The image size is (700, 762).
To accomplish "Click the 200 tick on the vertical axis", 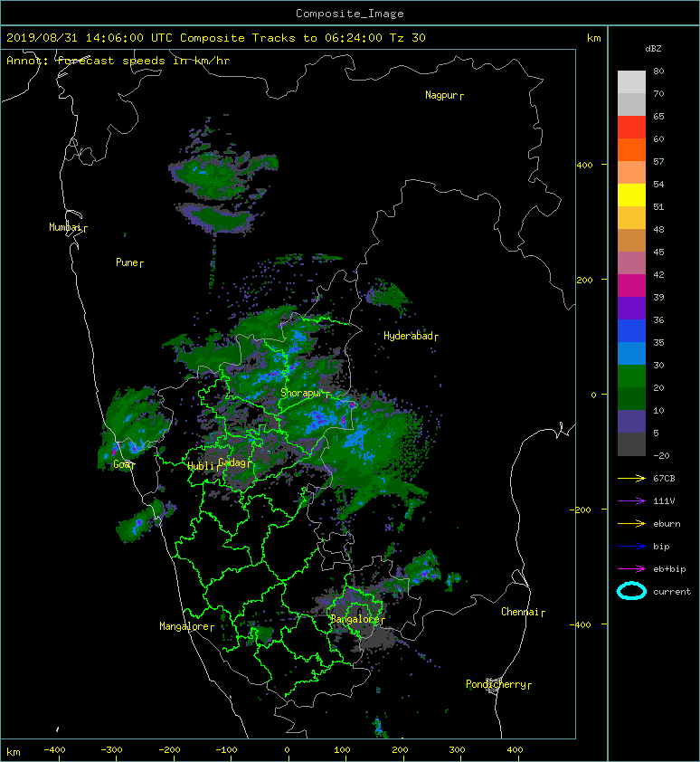I will [584, 280].
